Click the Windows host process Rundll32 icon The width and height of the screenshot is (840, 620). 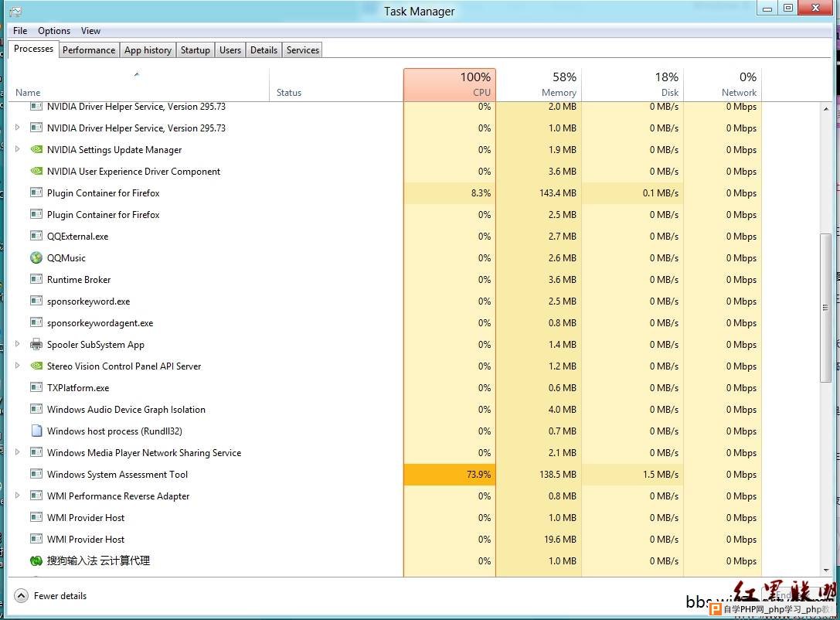coord(36,431)
